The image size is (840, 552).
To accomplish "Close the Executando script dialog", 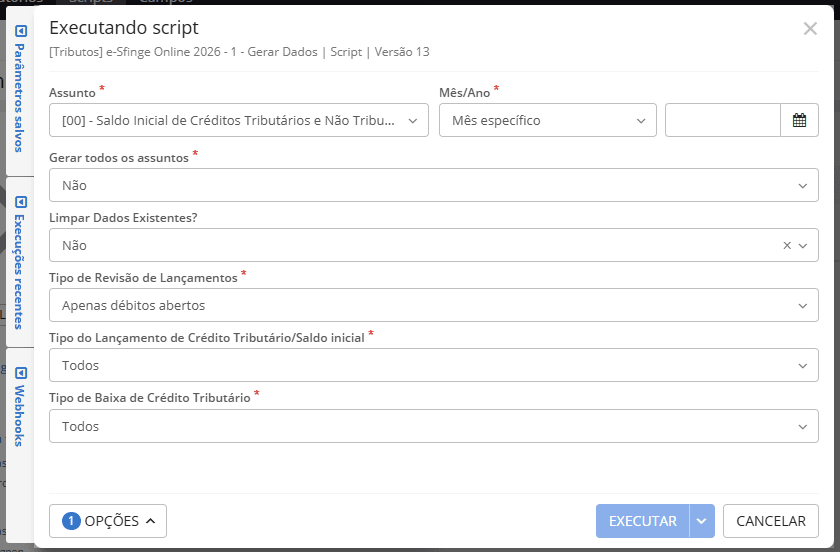I will (x=810, y=28).
